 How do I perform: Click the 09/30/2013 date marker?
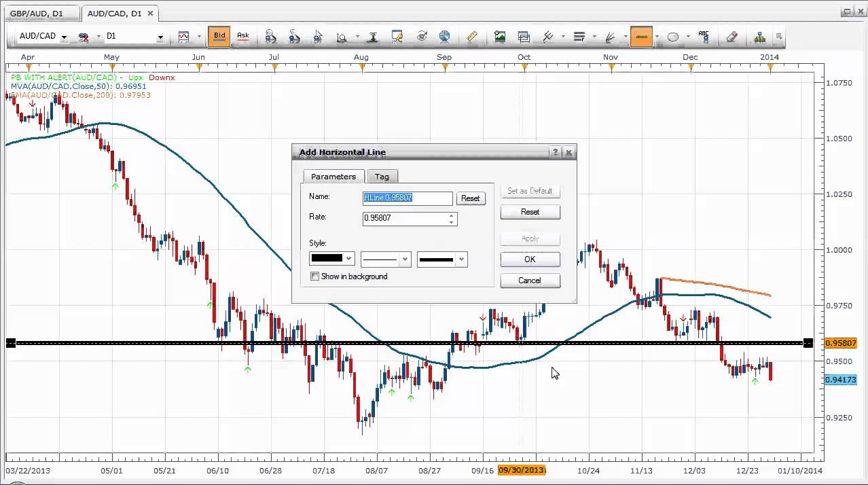522,470
